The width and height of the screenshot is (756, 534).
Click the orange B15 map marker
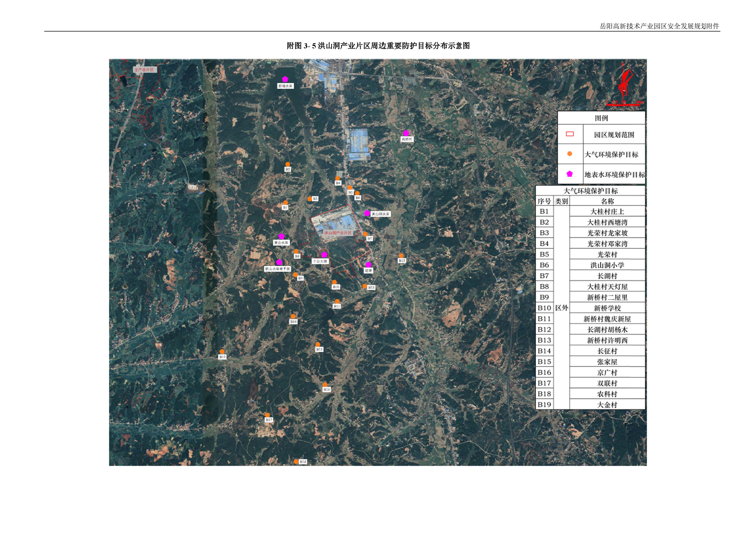pyautogui.click(x=318, y=345)
